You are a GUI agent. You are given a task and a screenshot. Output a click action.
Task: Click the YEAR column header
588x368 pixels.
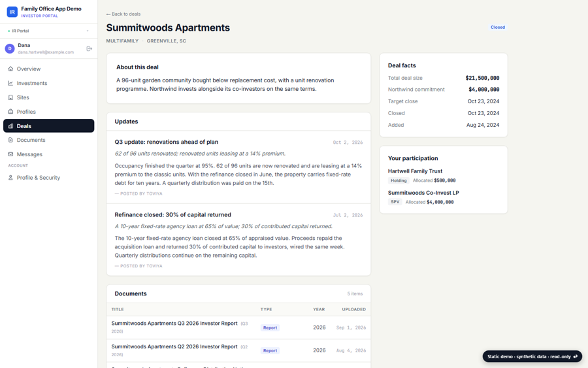click(319, 309)
